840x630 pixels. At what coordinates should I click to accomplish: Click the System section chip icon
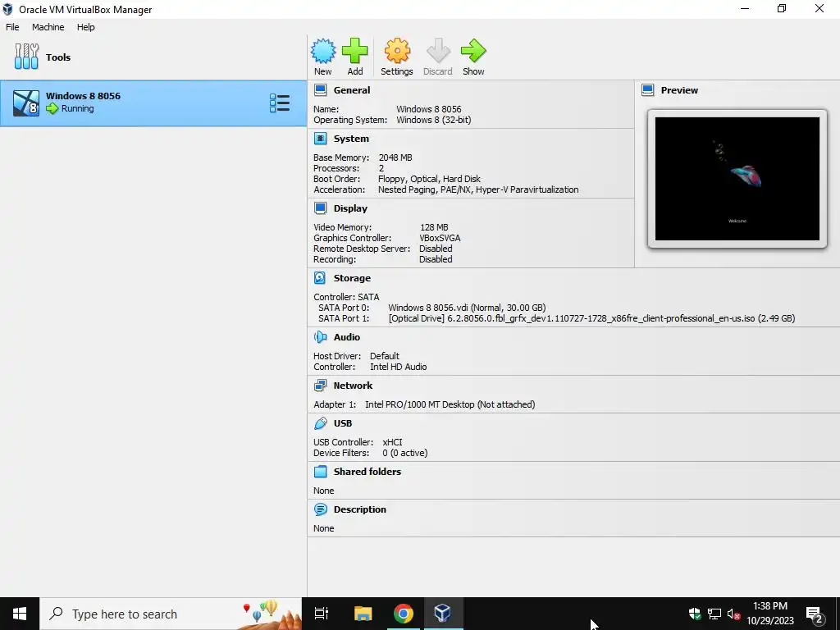[x=321, y=139]
